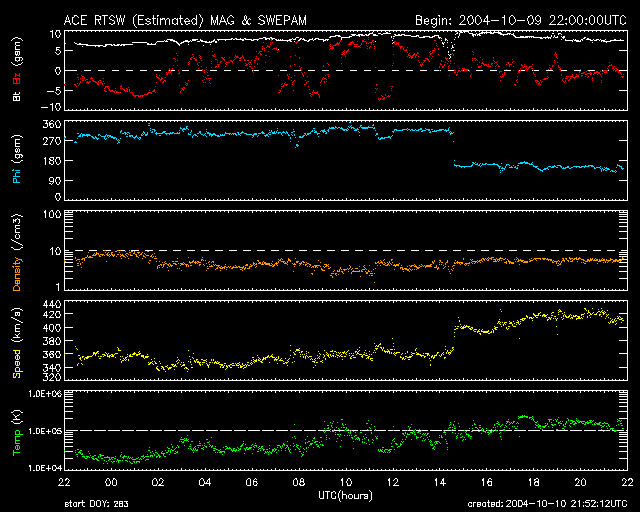Click the 'start DOY: 283' footer text

tap(96, 504)
